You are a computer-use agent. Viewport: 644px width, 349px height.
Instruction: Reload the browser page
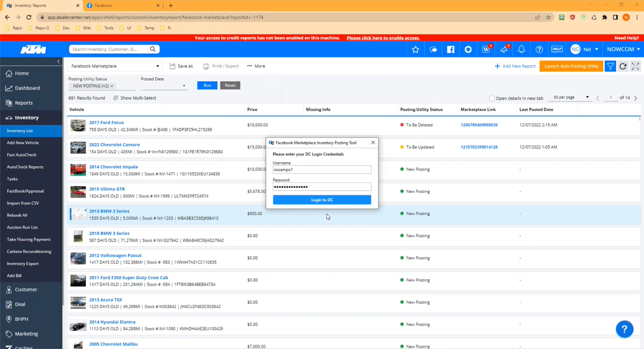click(x=29, y=17)
